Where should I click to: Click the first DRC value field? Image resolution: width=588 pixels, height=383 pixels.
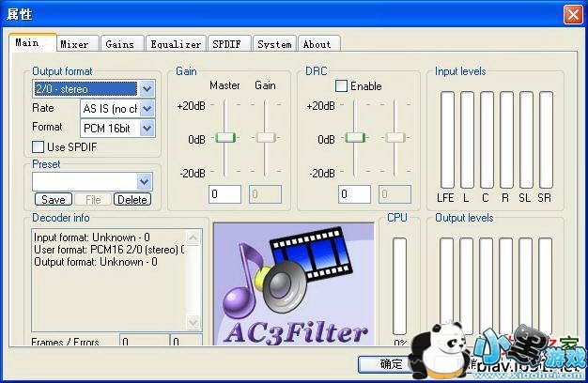tap(354, 194)
